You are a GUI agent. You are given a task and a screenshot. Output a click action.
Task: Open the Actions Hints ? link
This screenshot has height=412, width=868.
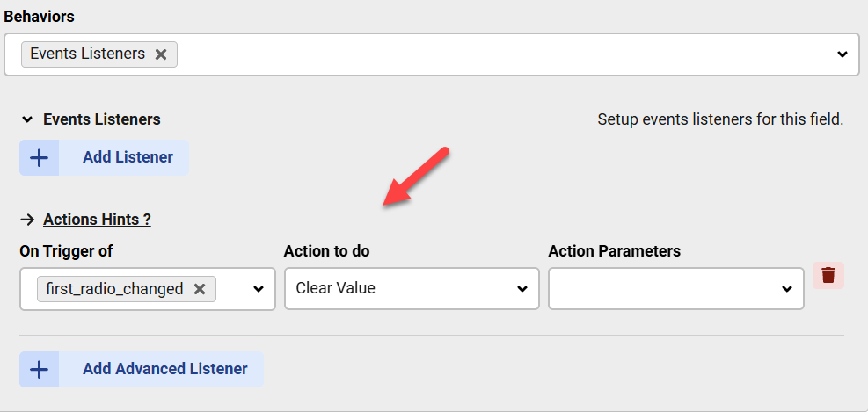[97, 220]
